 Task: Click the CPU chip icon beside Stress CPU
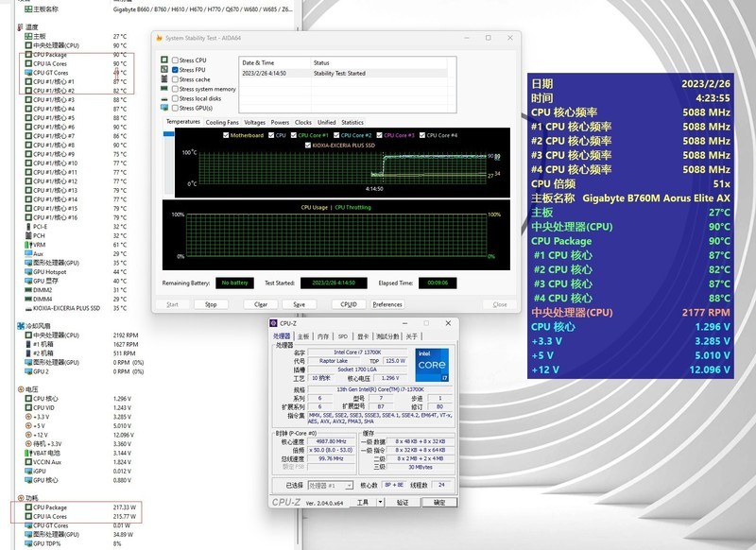(x=164, y=60)
